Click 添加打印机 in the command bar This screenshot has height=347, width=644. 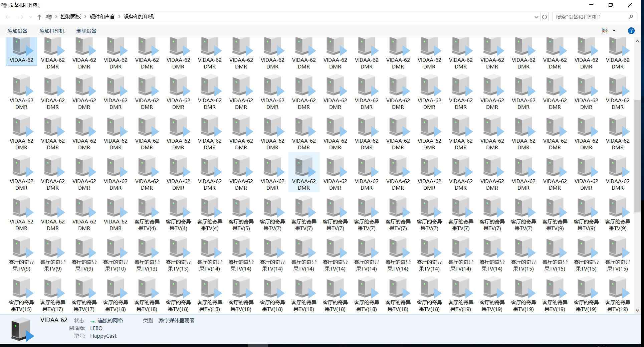[x=52, y=31]
